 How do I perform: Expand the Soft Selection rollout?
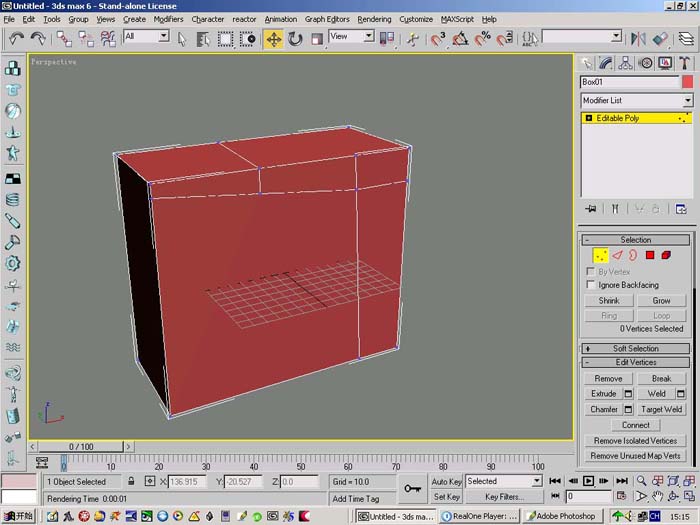point(636,348)
